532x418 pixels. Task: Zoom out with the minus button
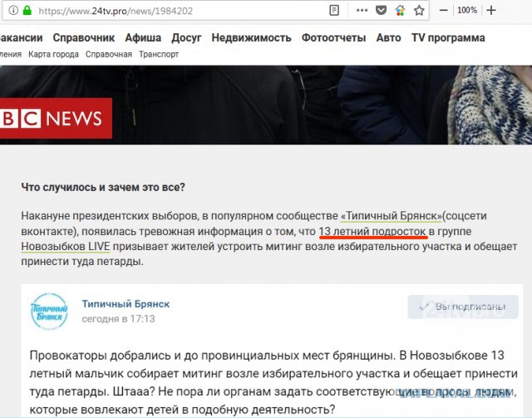coord(443,11)
